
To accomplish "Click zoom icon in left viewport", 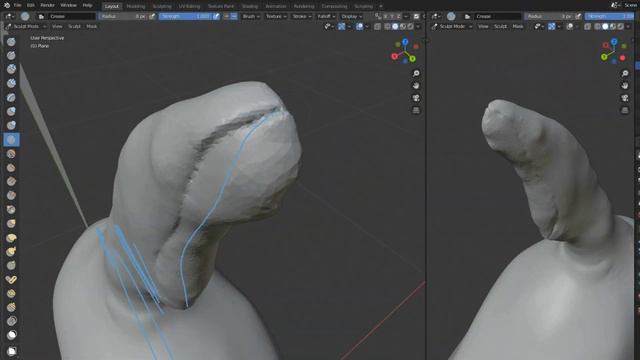I will click(x=416, y=73).
